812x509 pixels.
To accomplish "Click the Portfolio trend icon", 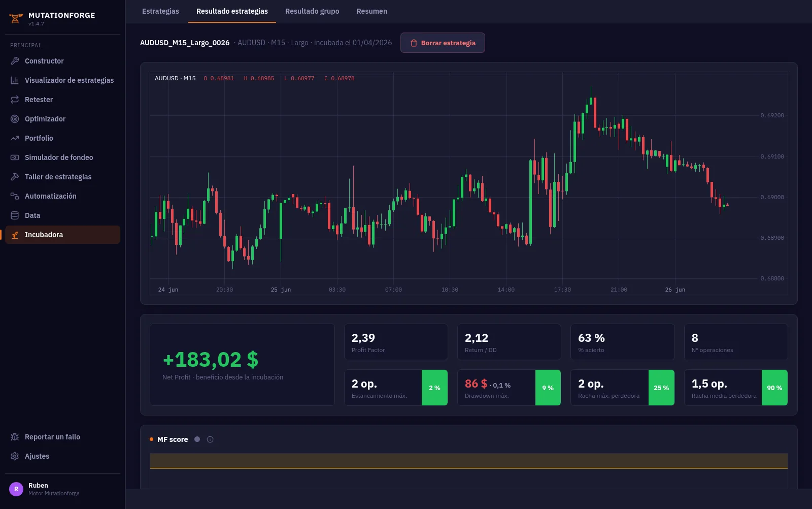I will 15,138.
